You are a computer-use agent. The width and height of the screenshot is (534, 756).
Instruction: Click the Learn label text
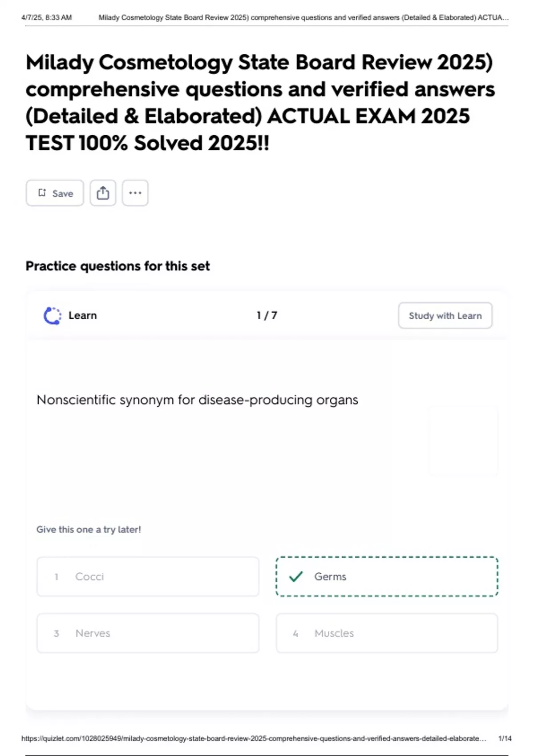[x=83, y=316]
